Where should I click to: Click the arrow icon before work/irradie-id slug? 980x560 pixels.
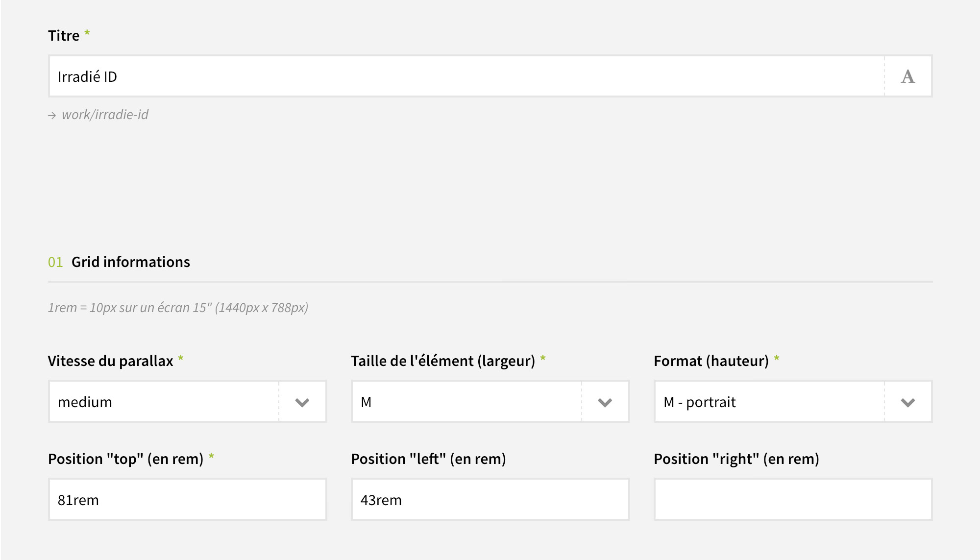[52, 116]
